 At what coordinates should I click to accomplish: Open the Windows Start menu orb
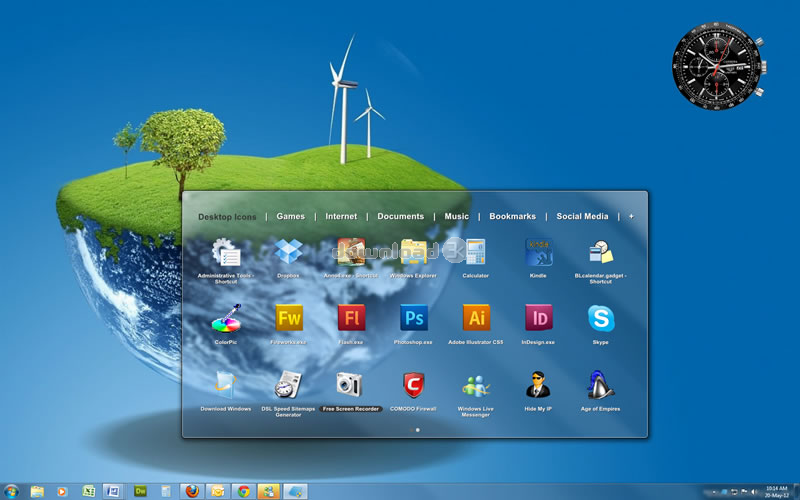11,491
